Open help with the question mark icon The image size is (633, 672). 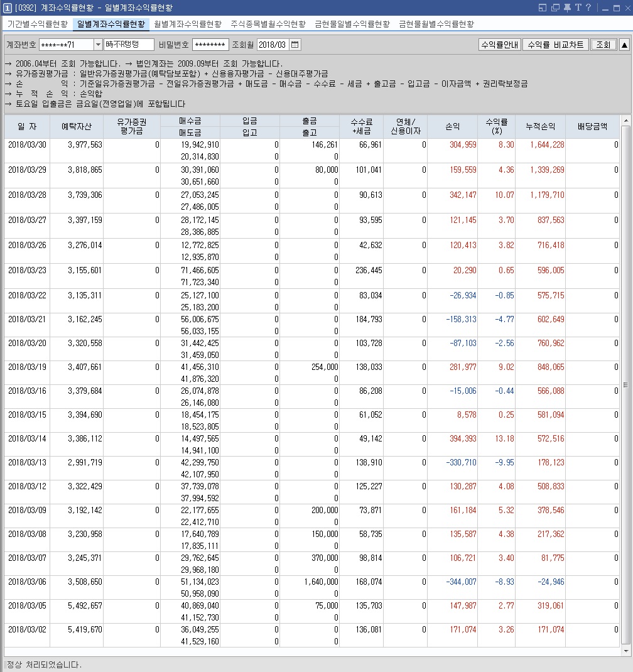pyautogui.click(x=588, y=8)
